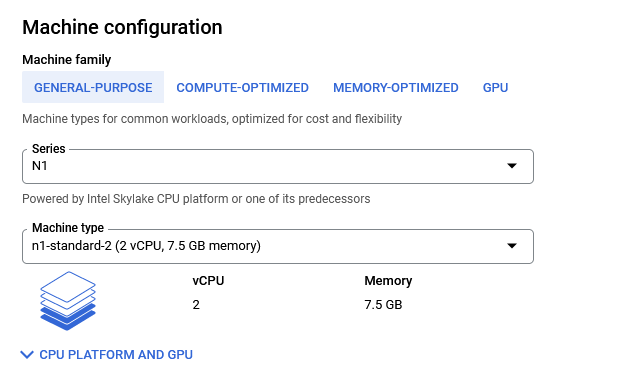Open the Series field showing N1
This screenshot has height=382, width=625.
278,166
